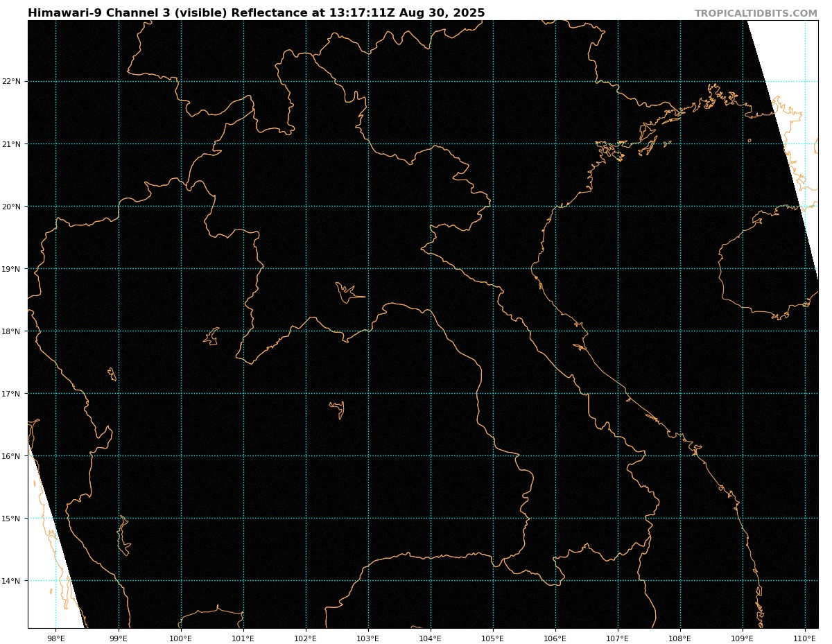Select the 22°N latitude axis label
The width and height of the screenshot is (832, 644).
[x=12, y=82]
